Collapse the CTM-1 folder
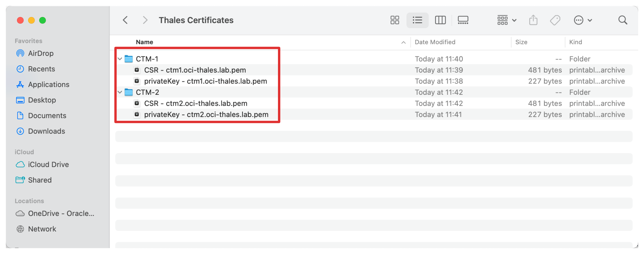This screenshot has height=254, width=644. pyautogui.click(x=120, y=59)
